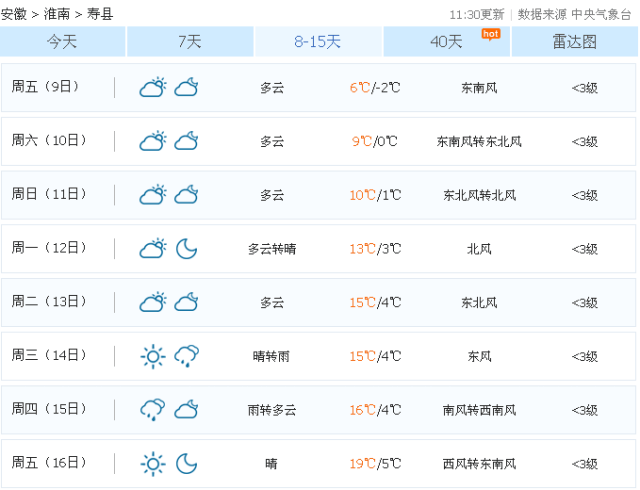This screenshot has width=640, height=490.
Task: Click <3级 wind level for 周五（16日）
Action: tap(584, 464)
